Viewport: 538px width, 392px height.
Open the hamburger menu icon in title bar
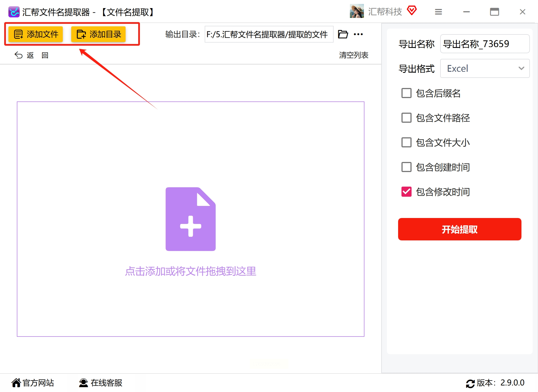438,12
